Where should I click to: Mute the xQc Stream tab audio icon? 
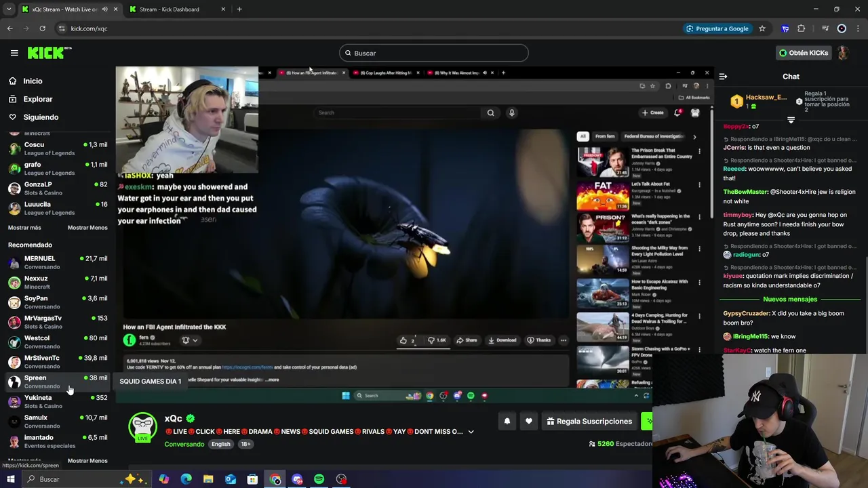[x=104, y=9]
